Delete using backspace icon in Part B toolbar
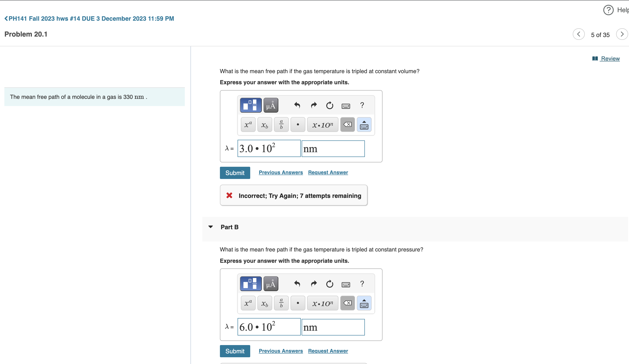 (x=347, y=303)
